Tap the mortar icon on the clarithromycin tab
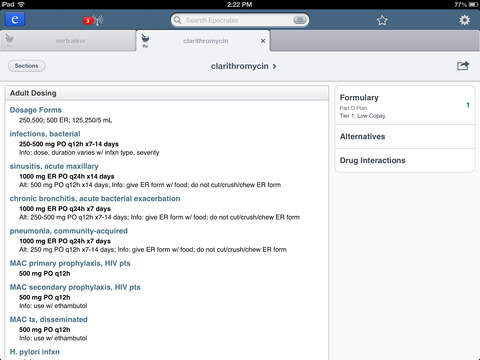Image resolution: width=480 pixels, height=360 pixels. pyautogui.click(x=145, y=41)
